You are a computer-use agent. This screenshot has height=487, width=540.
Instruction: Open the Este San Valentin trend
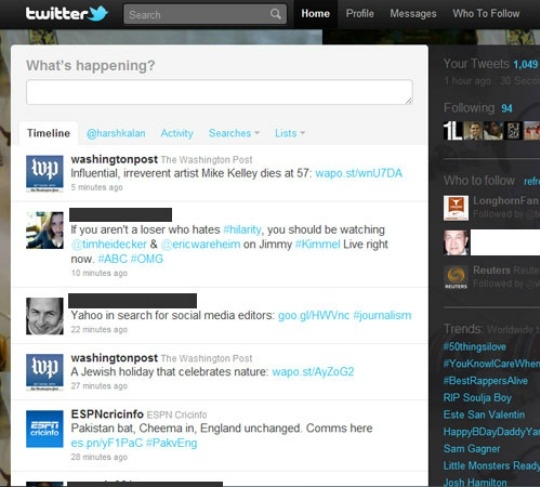point(484,415)
